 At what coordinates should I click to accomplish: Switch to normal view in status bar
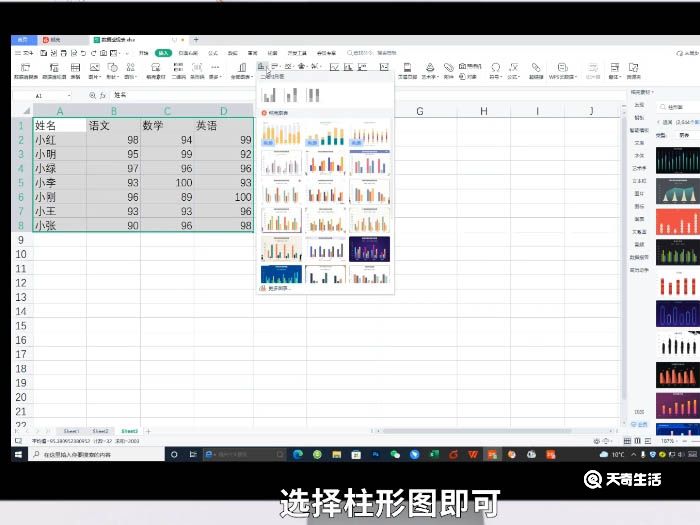pos(627,441)
